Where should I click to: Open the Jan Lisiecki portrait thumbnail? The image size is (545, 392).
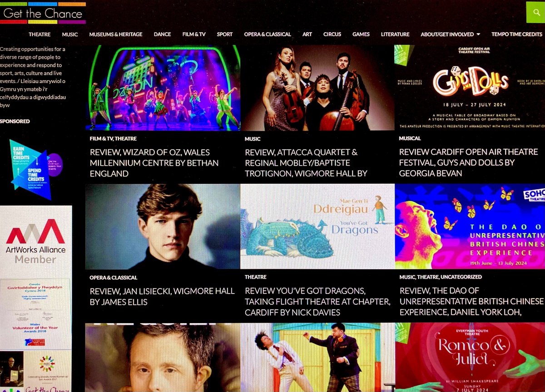163,226
